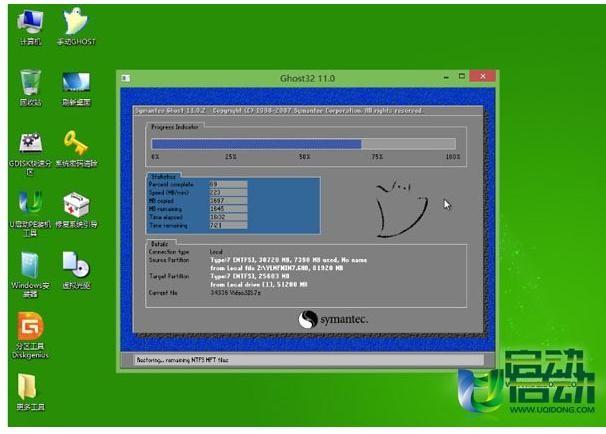
Task: Launch the Diskgenius partition tool icon
Action: point(30,335)
